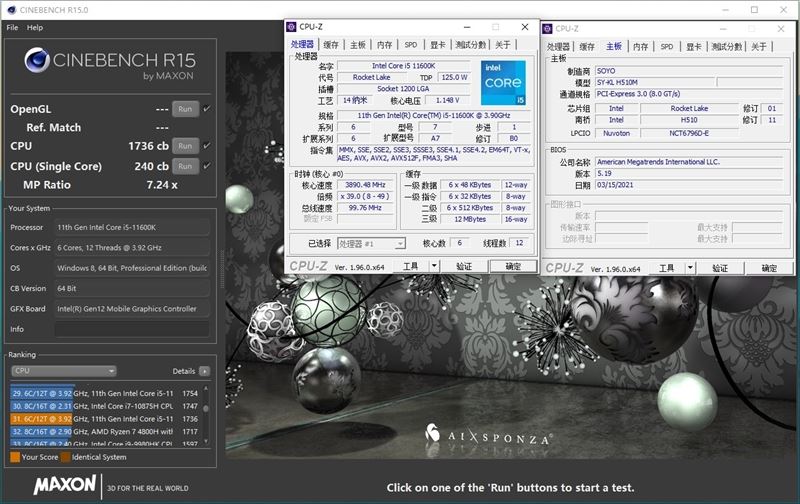
Task: Click the Cinebench title bar app icon
Action: (11, 10)
